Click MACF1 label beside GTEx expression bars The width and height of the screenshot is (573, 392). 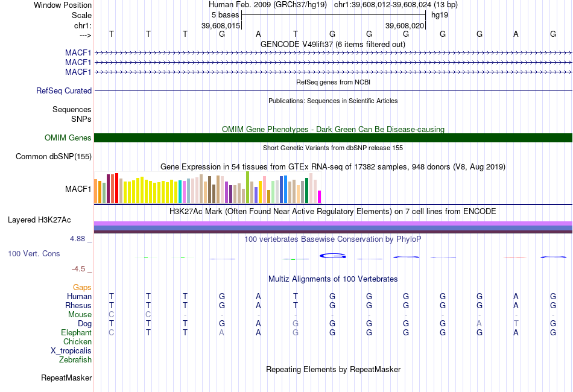point(78,189)
